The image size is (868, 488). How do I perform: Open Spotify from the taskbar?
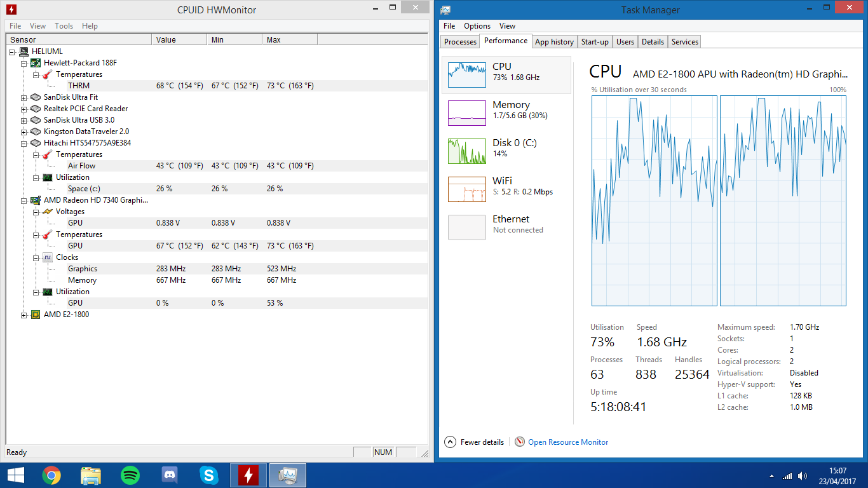[130, 475]
